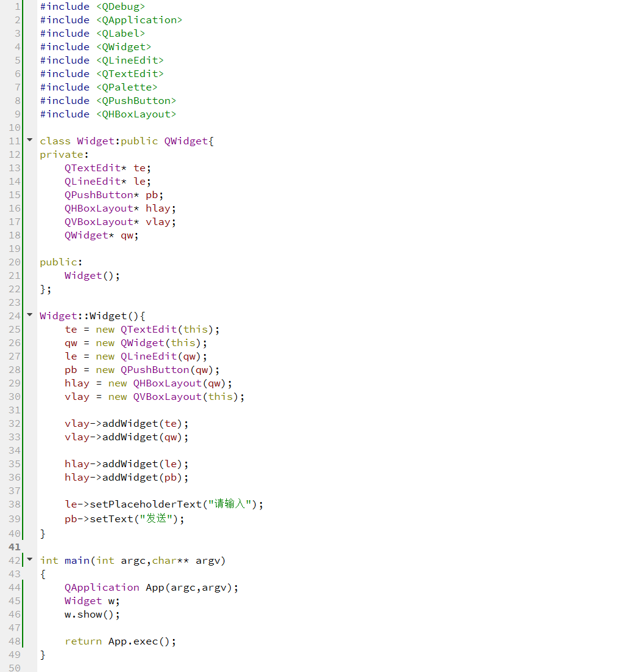Click on #include <QDebug> line
This screenshot has height=672, width=644.
(92, 7)
